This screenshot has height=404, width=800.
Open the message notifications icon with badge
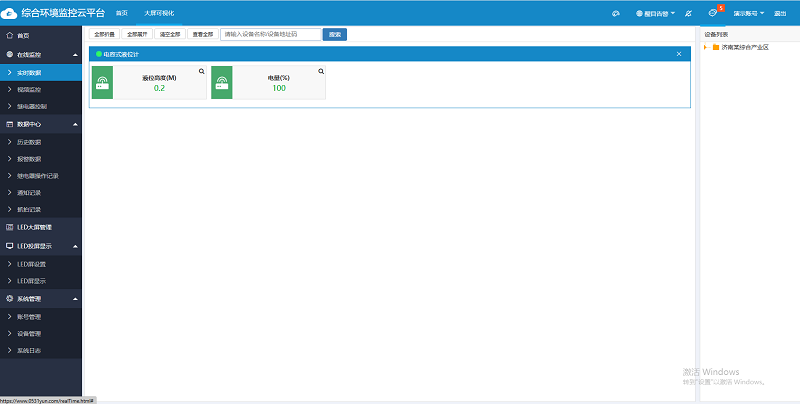click(712, 13)
